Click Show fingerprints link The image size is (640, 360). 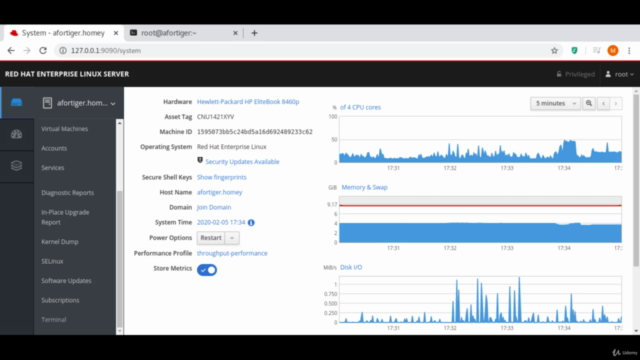coord(222,177)
